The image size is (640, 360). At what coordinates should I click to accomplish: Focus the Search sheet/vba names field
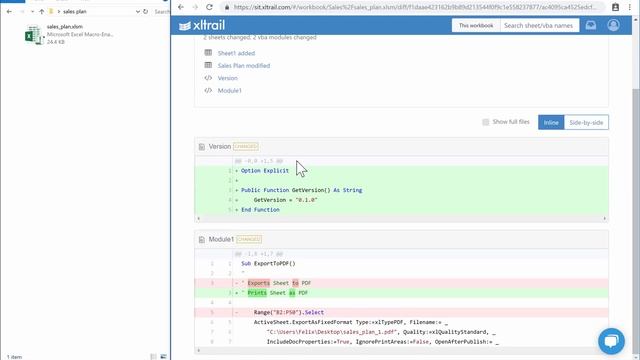[539, 25]
